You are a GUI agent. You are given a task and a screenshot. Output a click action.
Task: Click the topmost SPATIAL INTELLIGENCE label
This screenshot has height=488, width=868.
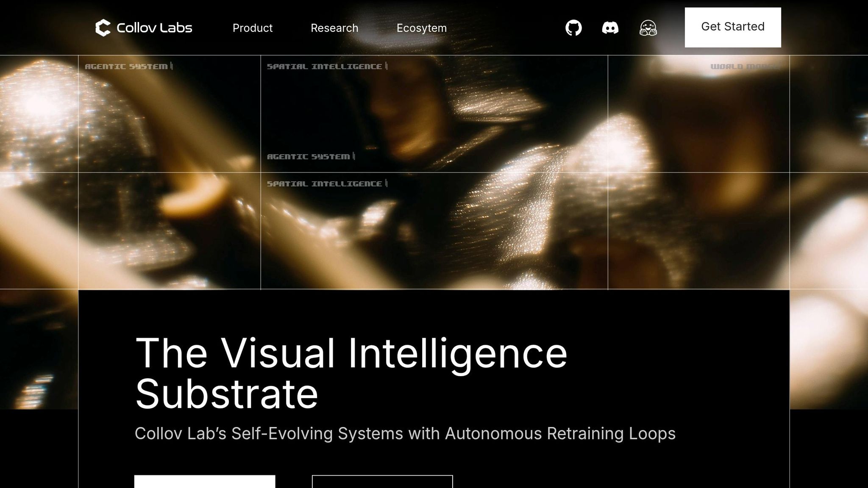point(325,67)
